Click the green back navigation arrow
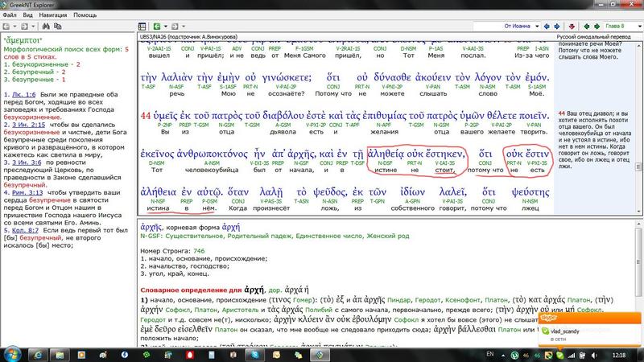The image size is (644, 362). point(156,27)
